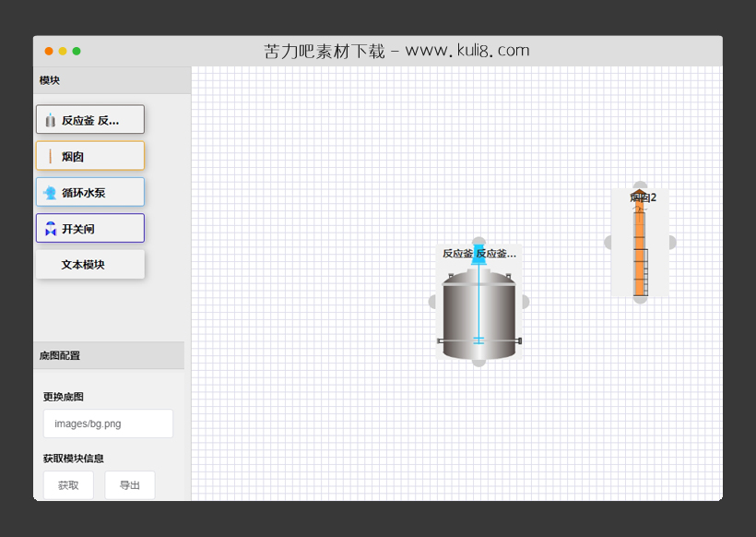This screenshot has width=756, height=537.
Task: Click the chimney node's bottom connection anchor
Action: tap(640, 299)
